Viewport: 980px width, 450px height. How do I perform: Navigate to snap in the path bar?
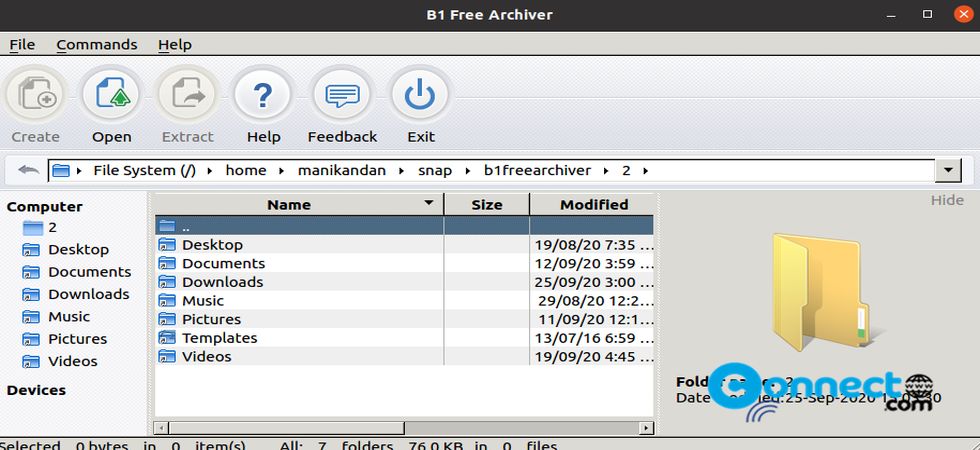pos(435,171)
